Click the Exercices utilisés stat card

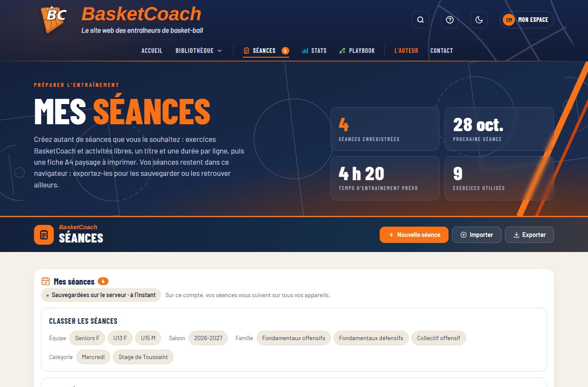[x=499, y=178]
